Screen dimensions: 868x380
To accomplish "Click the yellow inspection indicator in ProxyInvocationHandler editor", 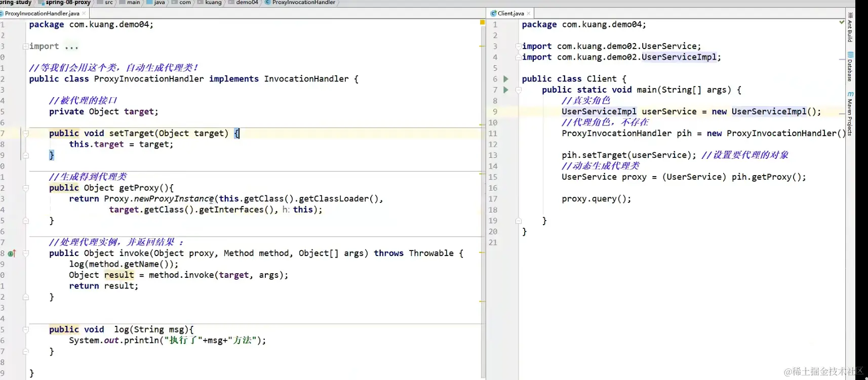I will 482,23.
